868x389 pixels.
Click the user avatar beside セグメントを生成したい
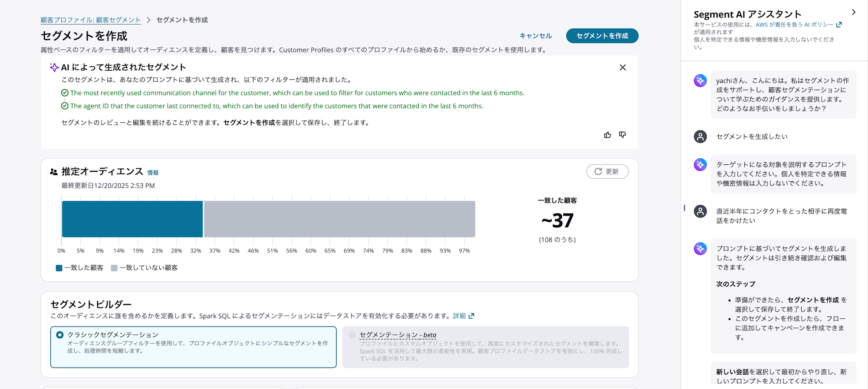pyautogui.click(x=700, y=137)
